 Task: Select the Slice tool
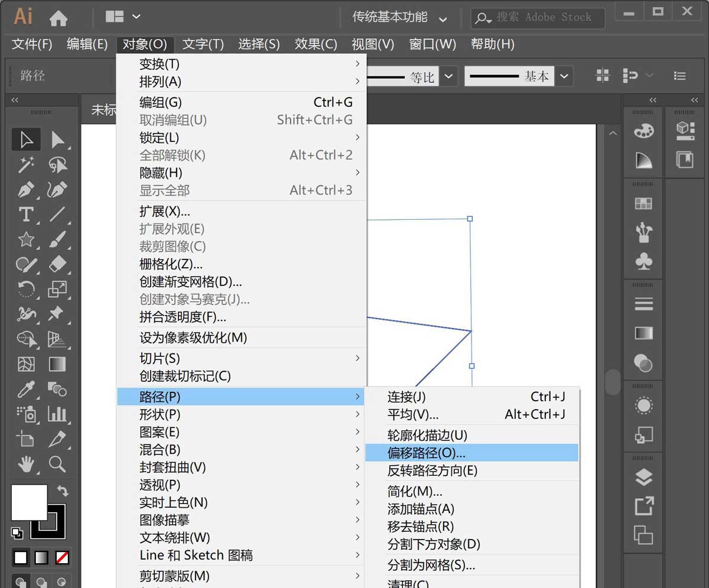click(x=57, y=439)
